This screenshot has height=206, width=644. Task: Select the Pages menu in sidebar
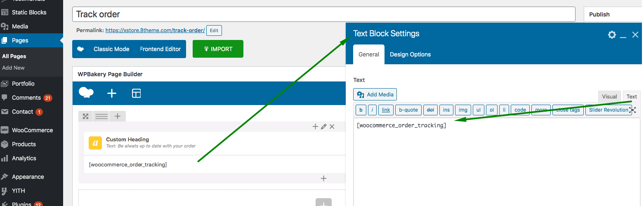coord(31,40)
